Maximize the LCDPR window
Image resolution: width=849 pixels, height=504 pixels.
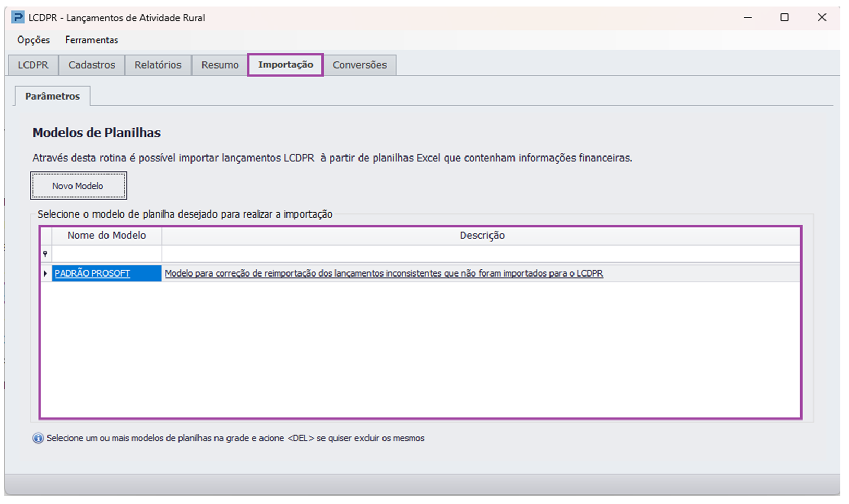pyautogui.click(x=784, y=17)
